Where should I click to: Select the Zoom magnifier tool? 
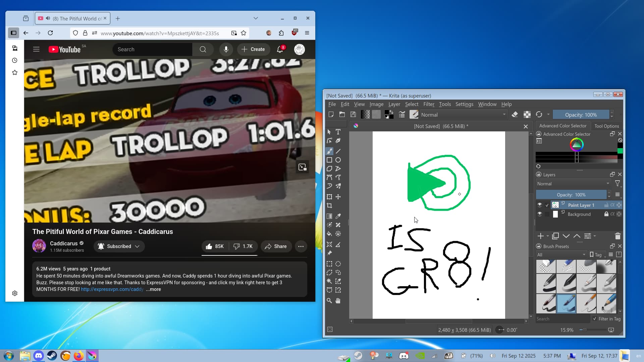pyautogui.click(x=329, y=301)
